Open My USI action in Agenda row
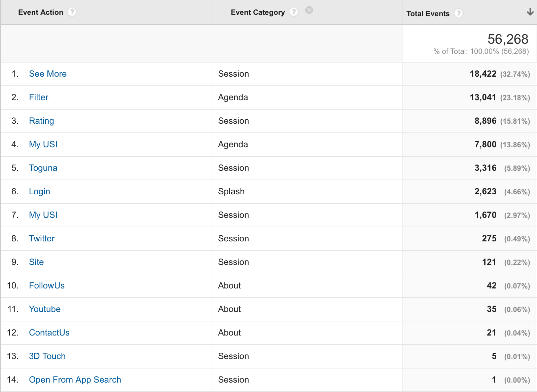Screen dimensions: 537x392 43,144
